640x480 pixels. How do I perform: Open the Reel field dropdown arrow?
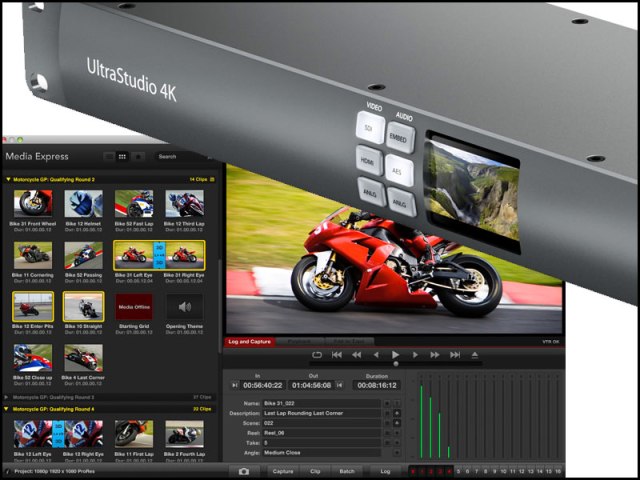pyautogui.click(x=396, y=433)
